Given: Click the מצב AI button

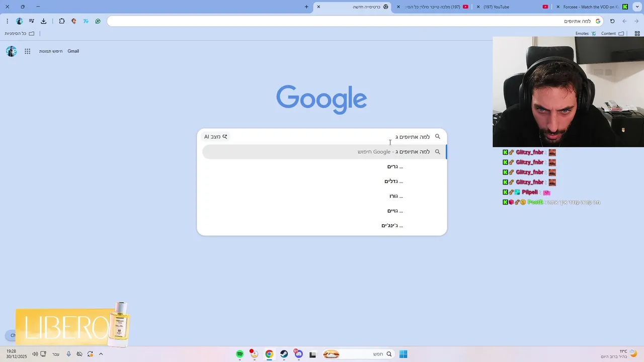Looking at the screenshot, I should 216,137.
